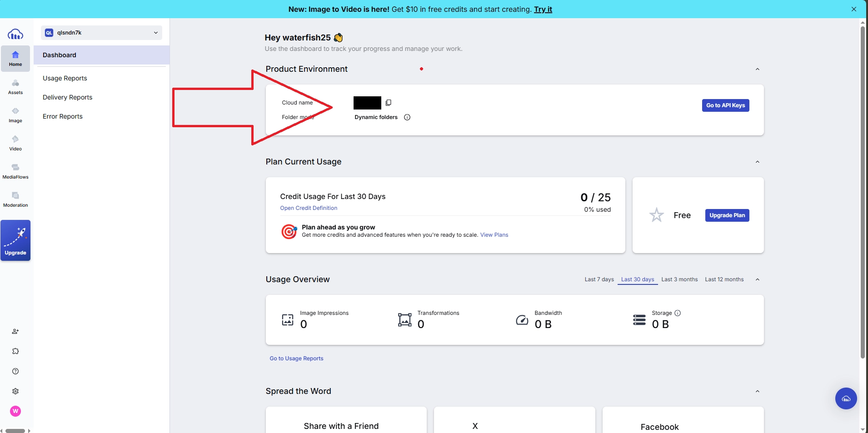This screenshot has width=868, height=433.
Task: Follow the View Plans link
Action: [494, 235]
